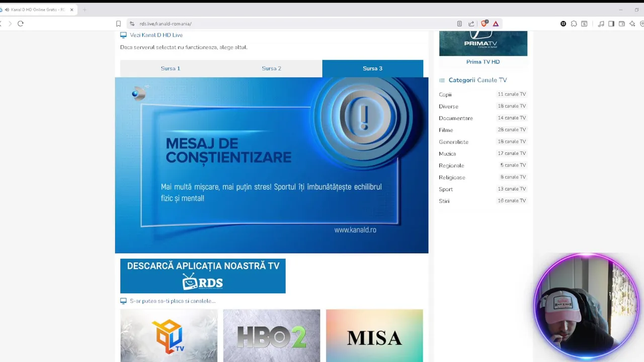This screenshot has width=644, height=362.
Task: Open the Prima TV HD link
Action: [x=483, y=62]
